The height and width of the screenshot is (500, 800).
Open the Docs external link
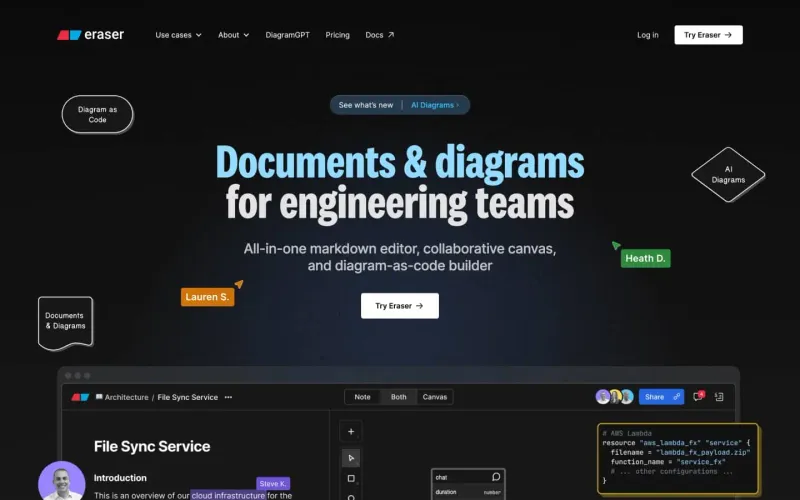click(x=380, y=35)
